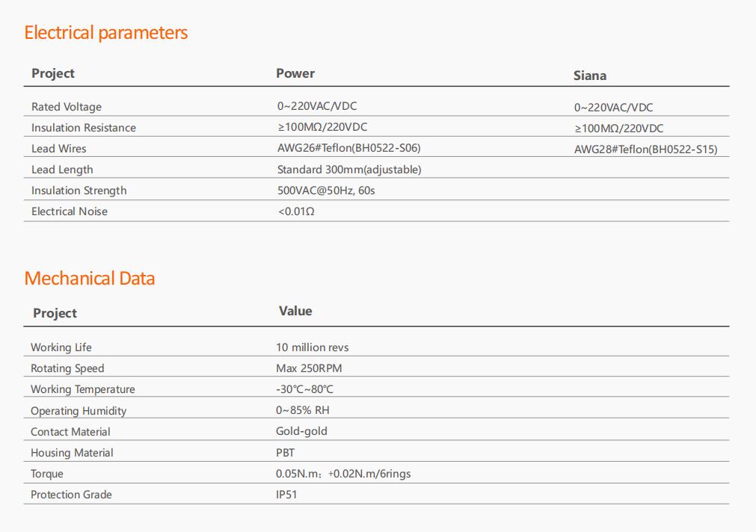Click the Electrical parameters heading

tap(105, 33)
